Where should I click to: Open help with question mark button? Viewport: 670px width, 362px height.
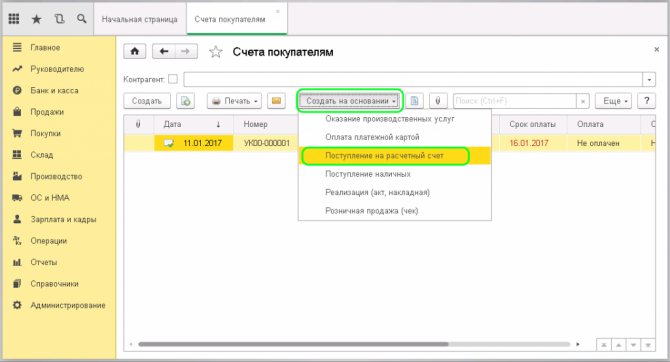point(646,101)
